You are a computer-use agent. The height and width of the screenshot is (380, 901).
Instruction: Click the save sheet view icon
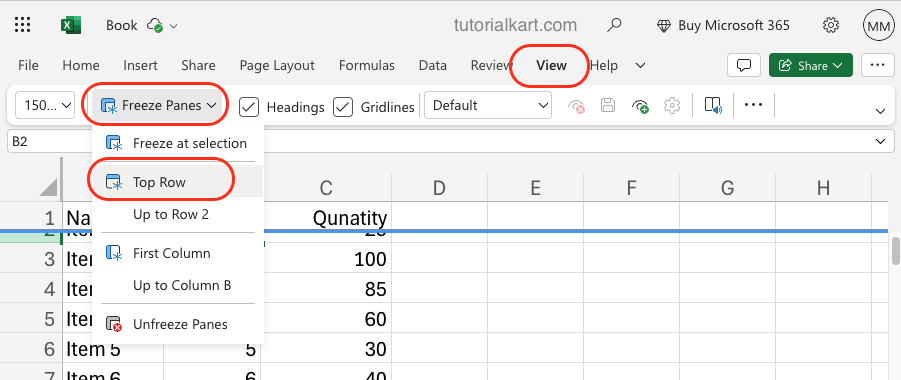click(x=608, y=105)
